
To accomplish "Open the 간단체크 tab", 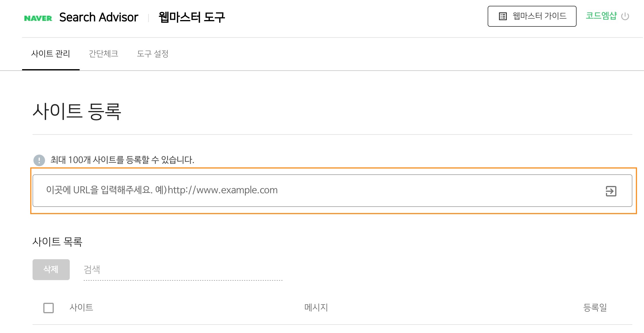I will [x=103, y=54].
